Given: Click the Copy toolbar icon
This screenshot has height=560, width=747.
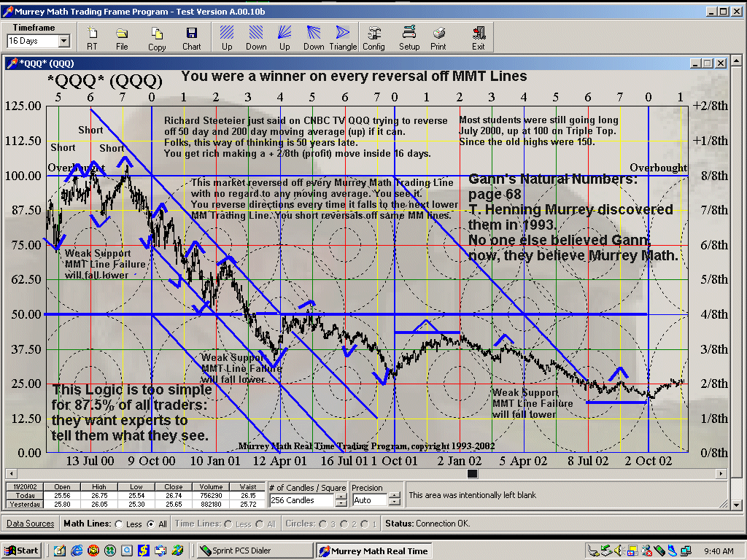Looking at the screenshot, I should (157, 37).
